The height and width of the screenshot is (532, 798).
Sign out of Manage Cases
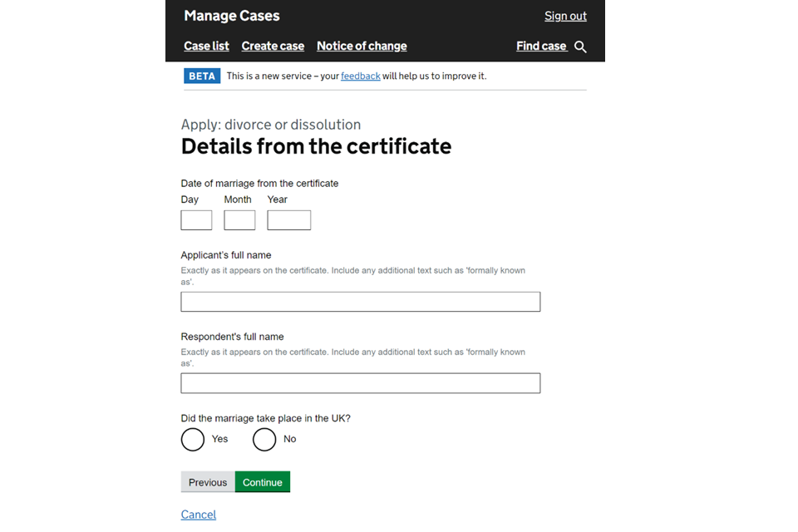point(565,16)
